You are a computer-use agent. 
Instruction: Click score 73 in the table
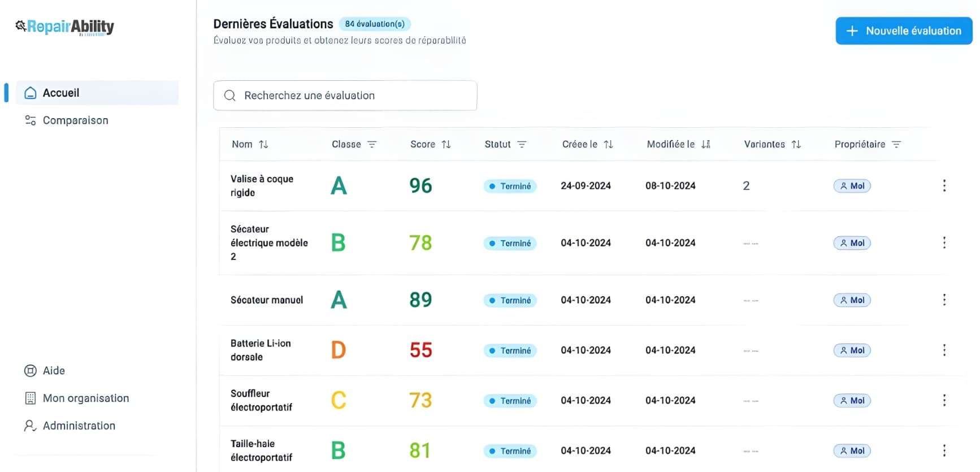(420, 400)
